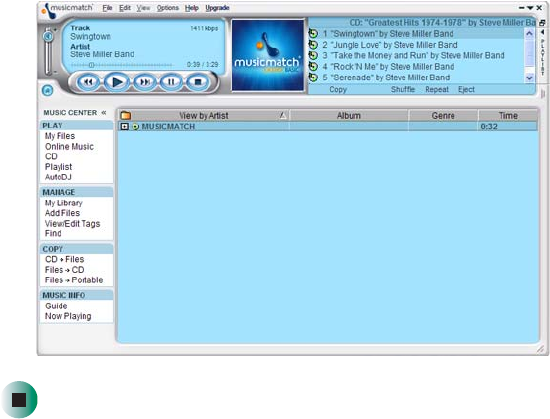This screenshot has width=550, height=419.
Task: Select "Jungle Love" by Steve Miller Band track
Action: [389, 45]
